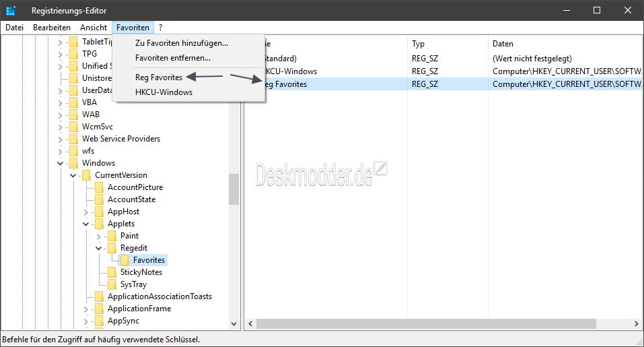644x347 pixels.
Task: Expand the AppHost key
Action: coord(86,212)
